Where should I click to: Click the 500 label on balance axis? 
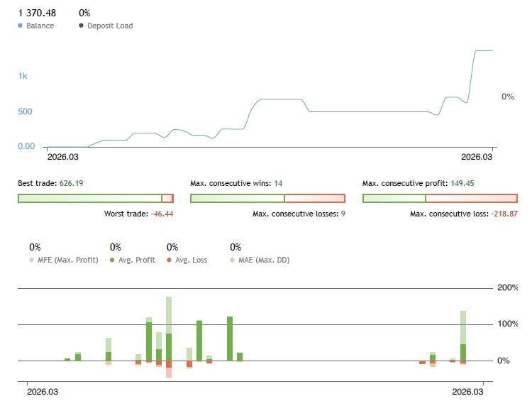tap(25, 111)
